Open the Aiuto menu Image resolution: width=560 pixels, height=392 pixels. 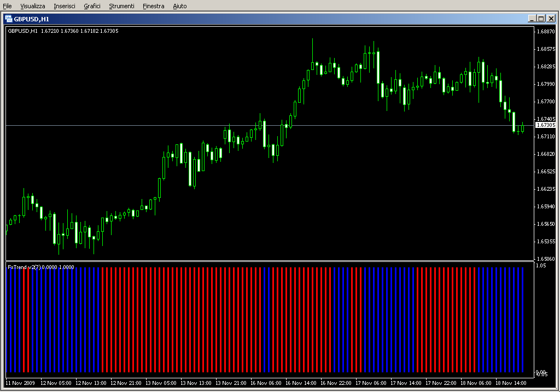tap(179, 6)
